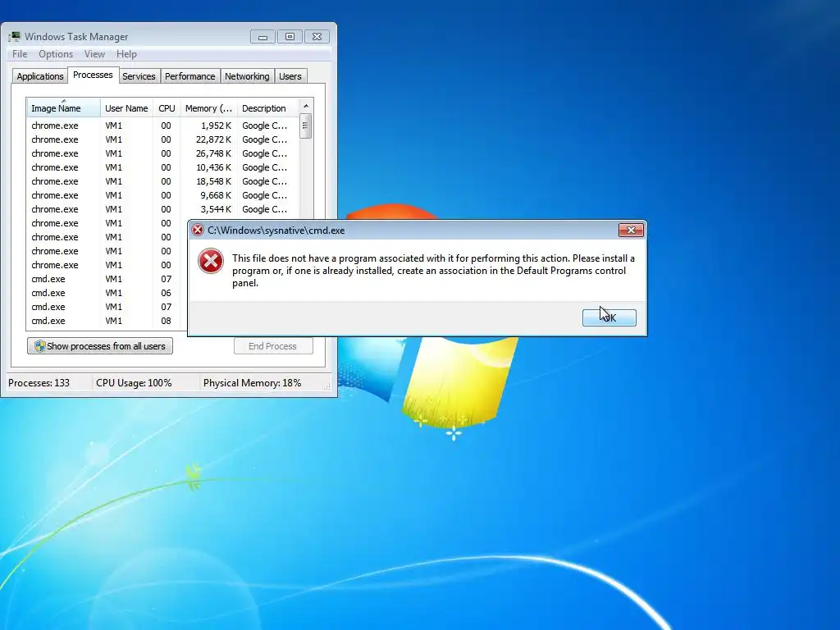Switch to the Services tab
840x630 pixels.
(x=139, y=76)
